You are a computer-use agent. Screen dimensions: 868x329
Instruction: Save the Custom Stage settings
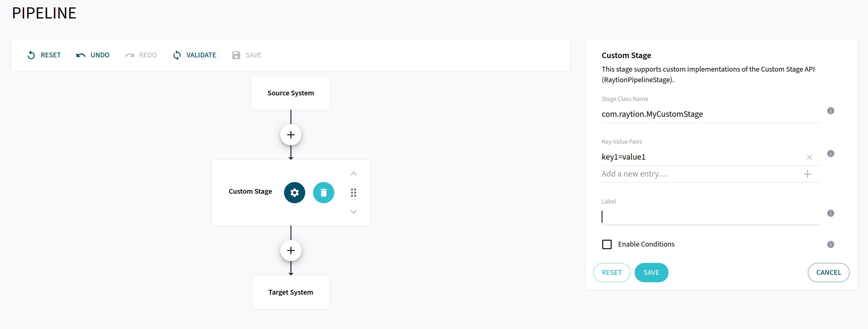651,272
